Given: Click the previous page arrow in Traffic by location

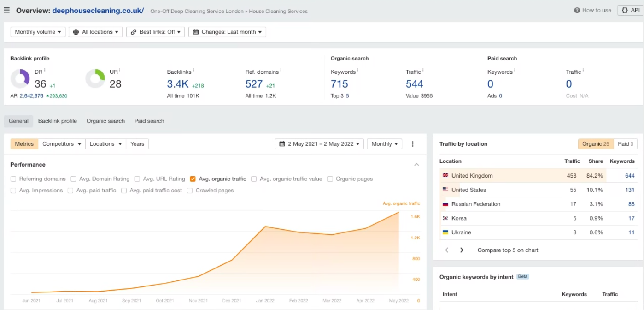Looking at the screenshot, I should tap(446, 250).
